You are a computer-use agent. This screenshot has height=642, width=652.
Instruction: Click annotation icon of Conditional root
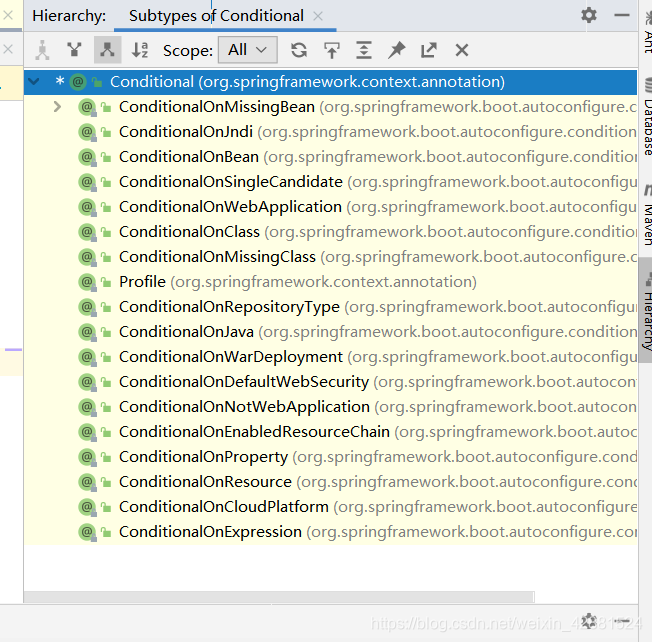pos(78,82)
